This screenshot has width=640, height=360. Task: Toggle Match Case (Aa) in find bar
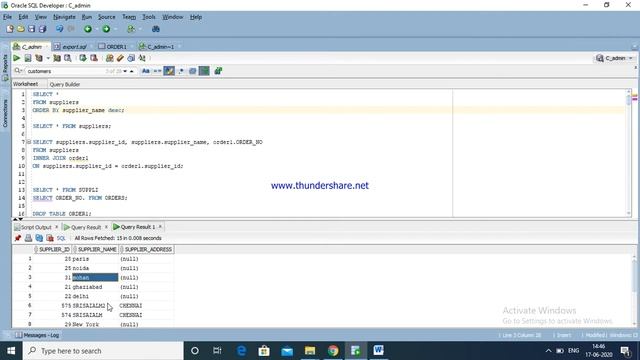click(146, 71)
